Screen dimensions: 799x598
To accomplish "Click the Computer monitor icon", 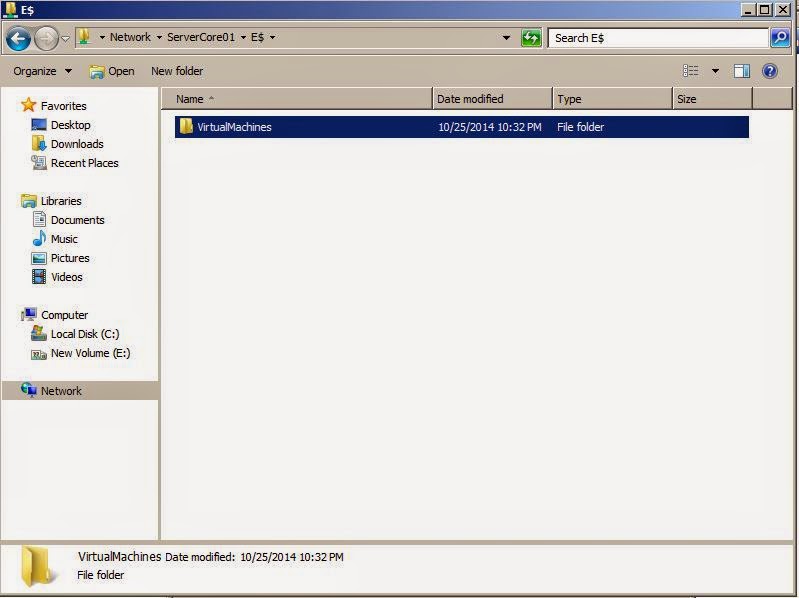I will 29,314.
